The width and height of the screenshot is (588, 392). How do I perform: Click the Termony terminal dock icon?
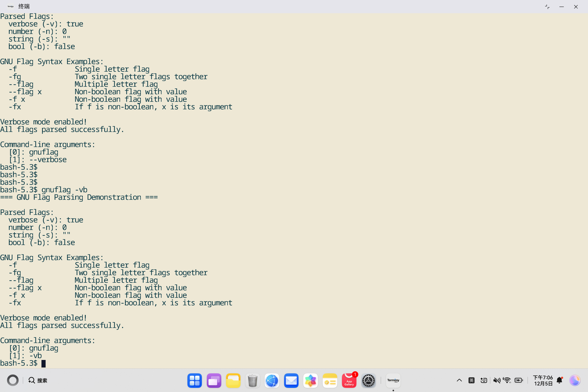pos(393,381)
